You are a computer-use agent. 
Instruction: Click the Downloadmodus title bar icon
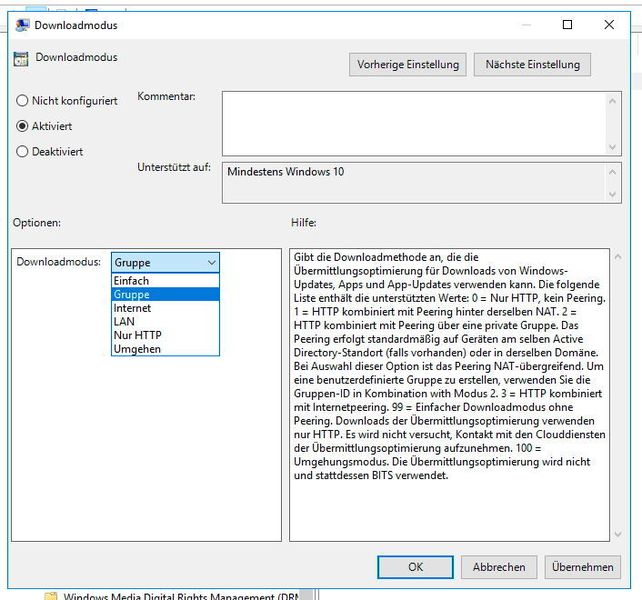tap(22, 25)
